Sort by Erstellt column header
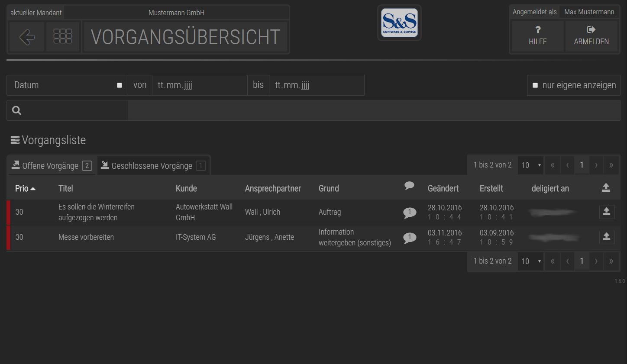The height and width of the screenshot is (364, 627). (x=491, y=188)
